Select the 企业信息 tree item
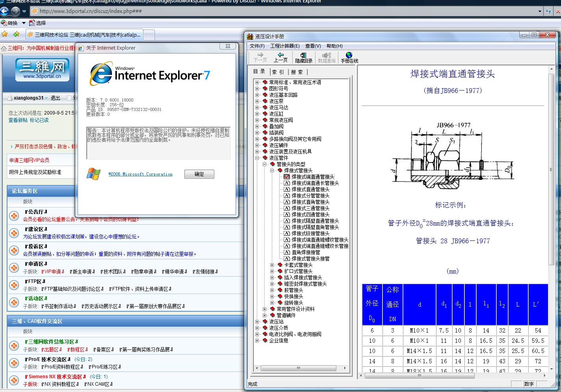 pyautogui.click(x=279, y=340)
